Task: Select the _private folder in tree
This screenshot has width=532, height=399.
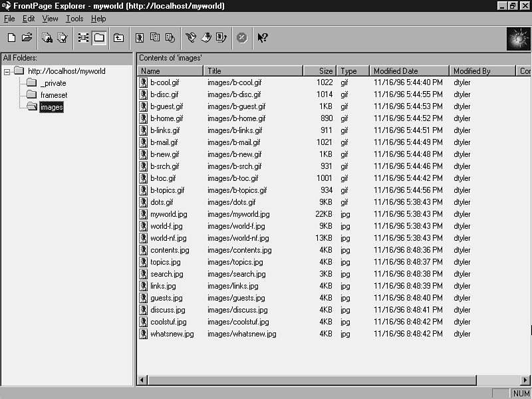Action: click(53, 83)
